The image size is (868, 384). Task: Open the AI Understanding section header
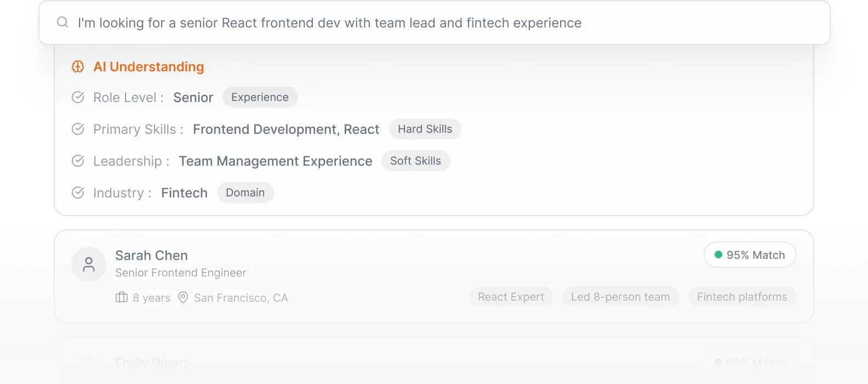pyautogui.click(x=149, y=66)
